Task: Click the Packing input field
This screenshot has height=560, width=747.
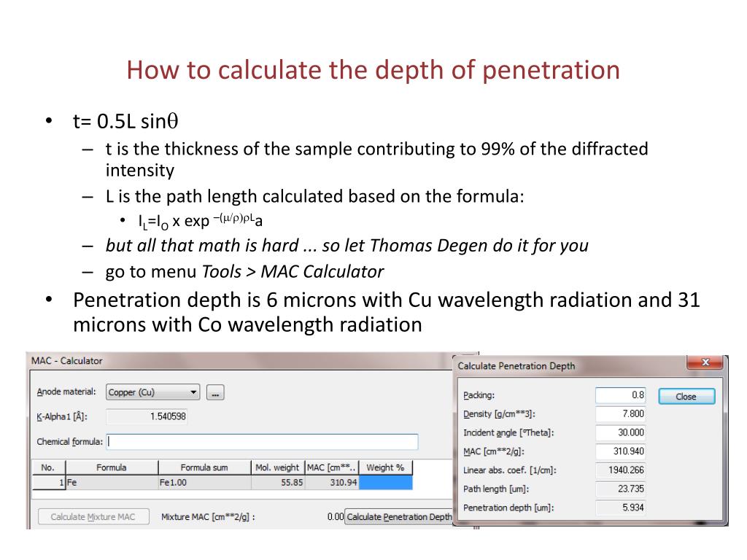Action: 621,394
